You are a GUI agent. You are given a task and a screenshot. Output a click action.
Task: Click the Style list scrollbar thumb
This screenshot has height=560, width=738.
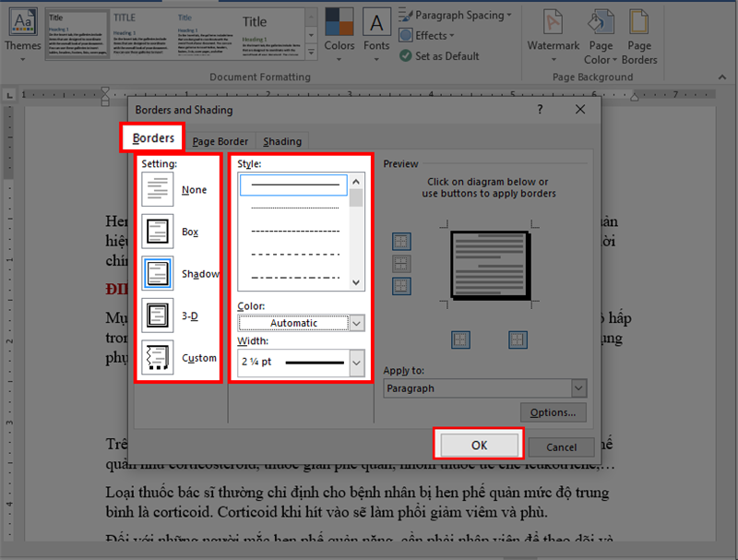pyautogui.click(x=356, y=197)
